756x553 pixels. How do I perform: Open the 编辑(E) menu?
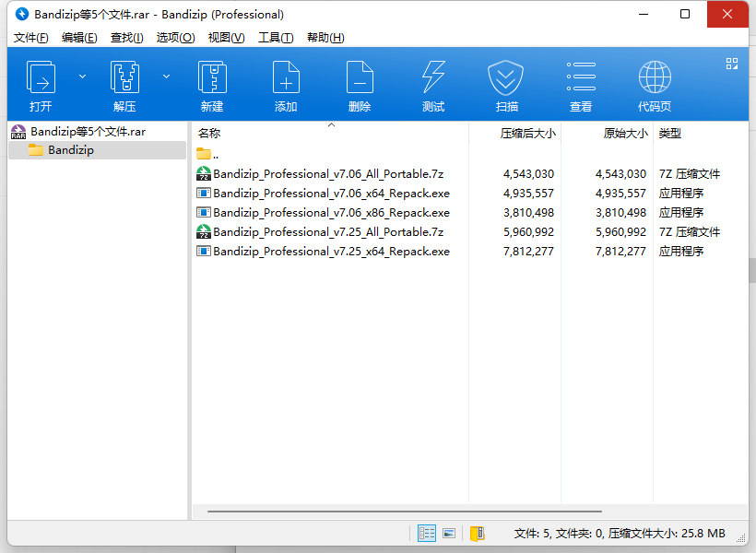[x=79, y=38]
